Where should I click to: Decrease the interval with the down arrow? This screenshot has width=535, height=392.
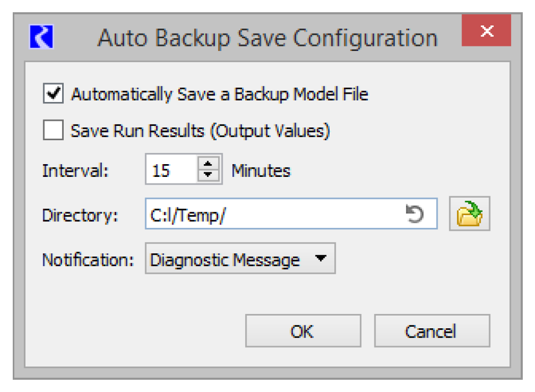208,174
